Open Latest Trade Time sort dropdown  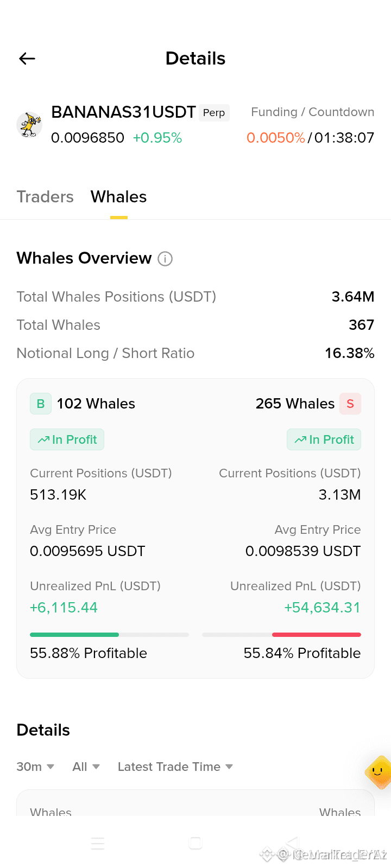pyautogui.click(x=175, y=767)
